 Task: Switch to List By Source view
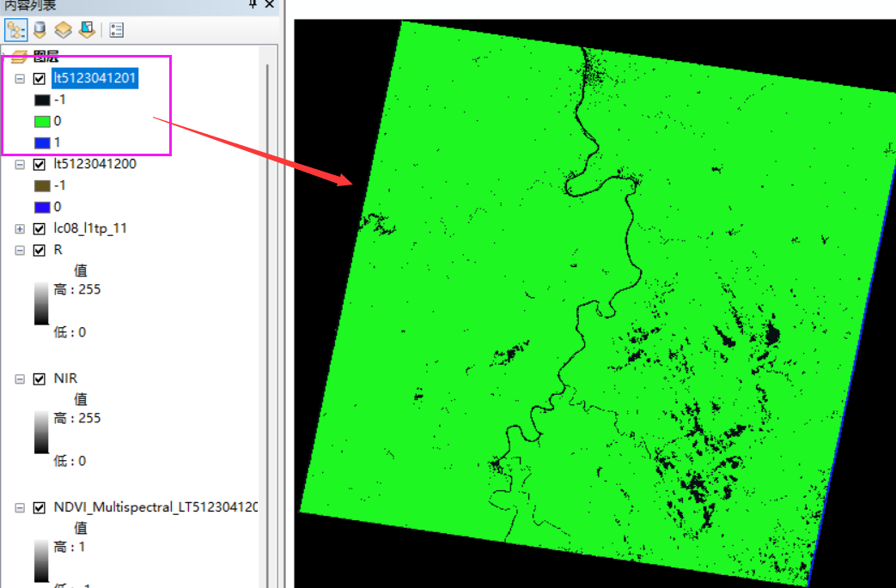click(40, 29)
